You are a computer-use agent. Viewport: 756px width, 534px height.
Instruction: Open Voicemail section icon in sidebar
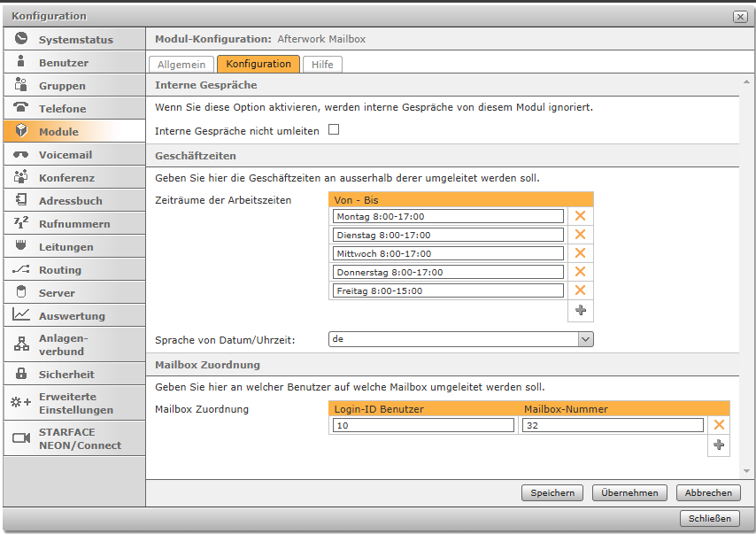[20, 155]
